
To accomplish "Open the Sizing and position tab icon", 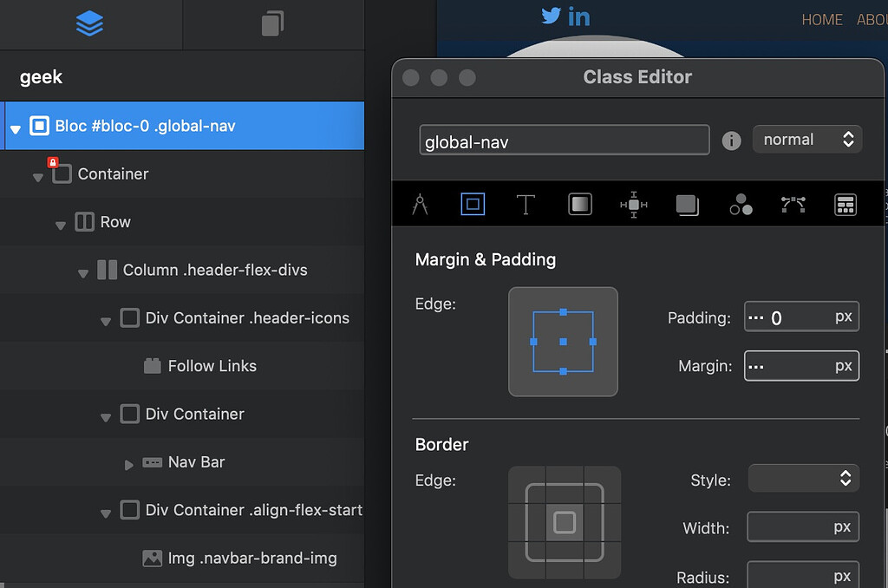I will (x=633, y=205).
